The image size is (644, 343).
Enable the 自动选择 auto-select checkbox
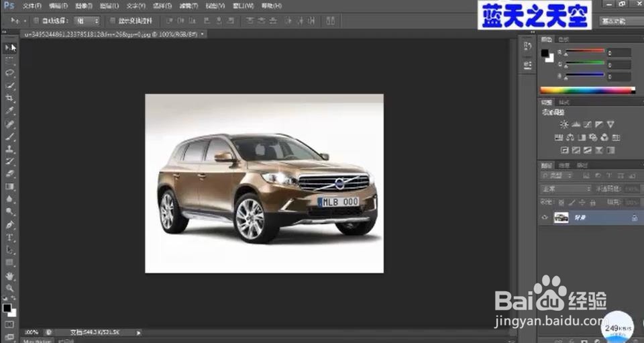[36, 21]
